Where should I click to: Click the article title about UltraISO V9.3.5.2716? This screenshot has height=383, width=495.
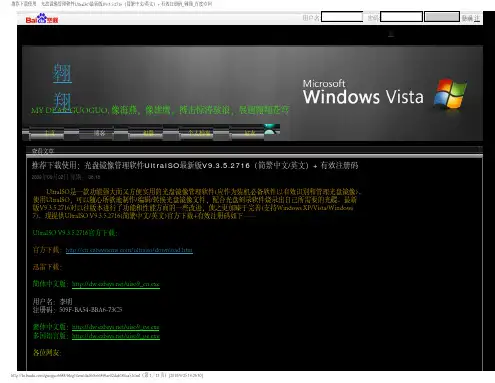(x=195, y=165)
